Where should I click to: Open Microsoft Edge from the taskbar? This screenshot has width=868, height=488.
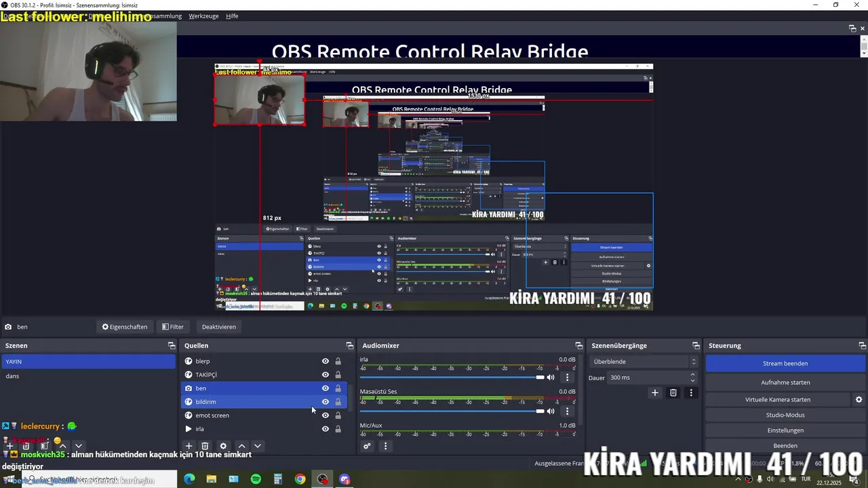click(x=189, y=479)
